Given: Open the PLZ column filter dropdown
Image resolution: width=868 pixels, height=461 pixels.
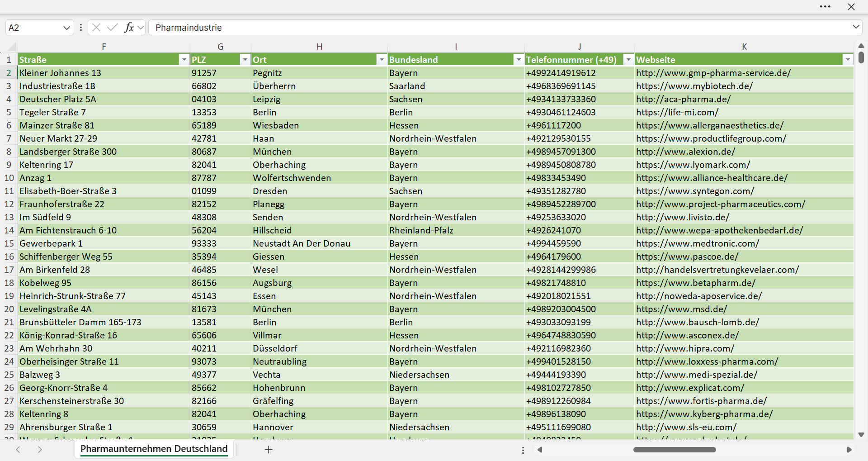Looking at the screenshot, I should (245, 60).
